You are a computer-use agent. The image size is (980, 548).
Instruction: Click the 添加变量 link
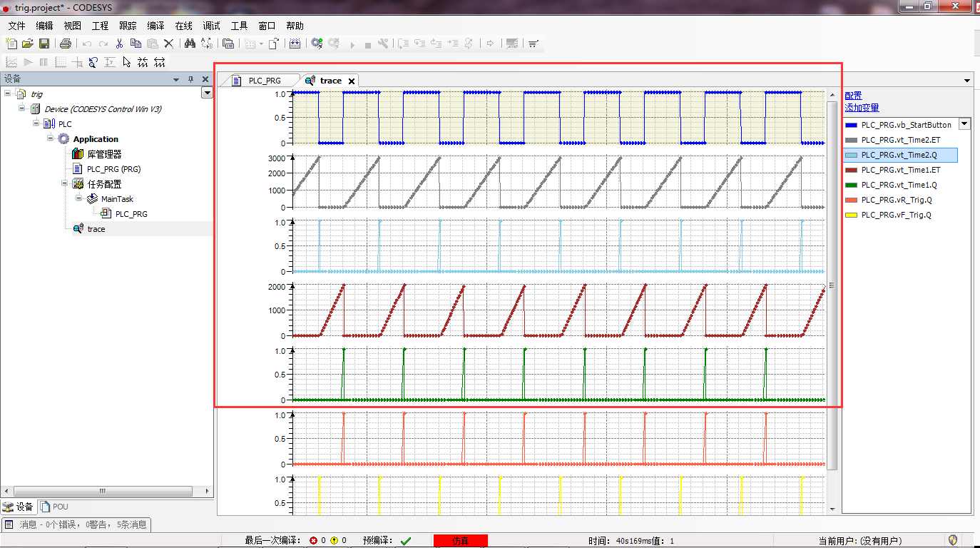862,108
